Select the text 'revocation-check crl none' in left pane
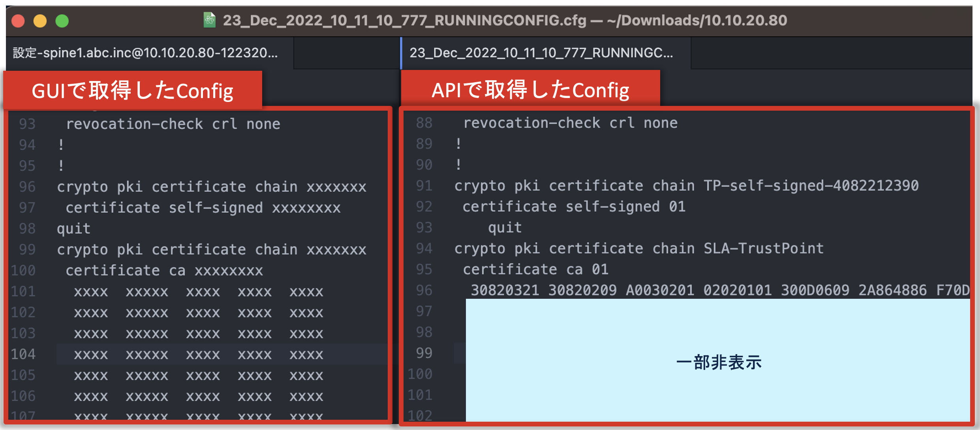980x430 pixels. point(174,123)
